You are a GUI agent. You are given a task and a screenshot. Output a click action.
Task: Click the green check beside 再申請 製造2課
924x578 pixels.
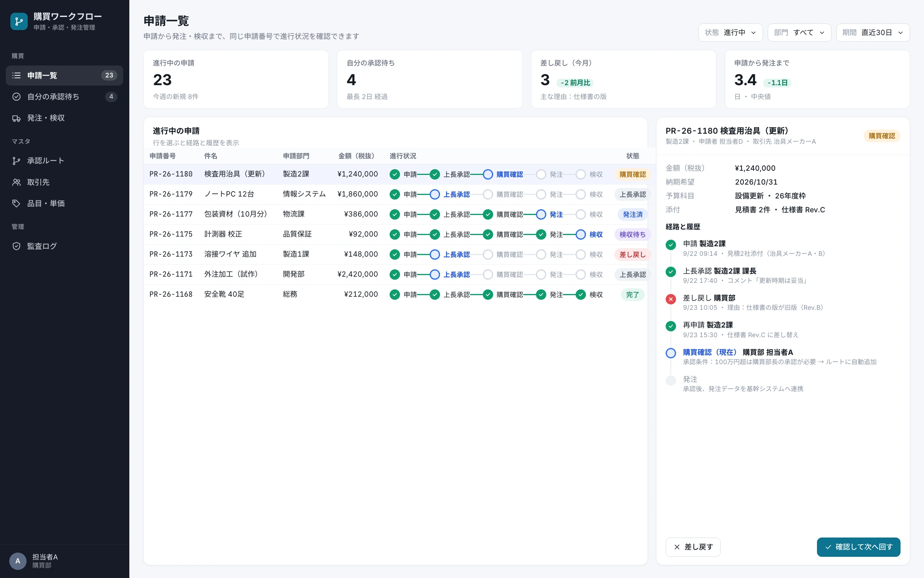pyautogui.click(x=671, y=326)
